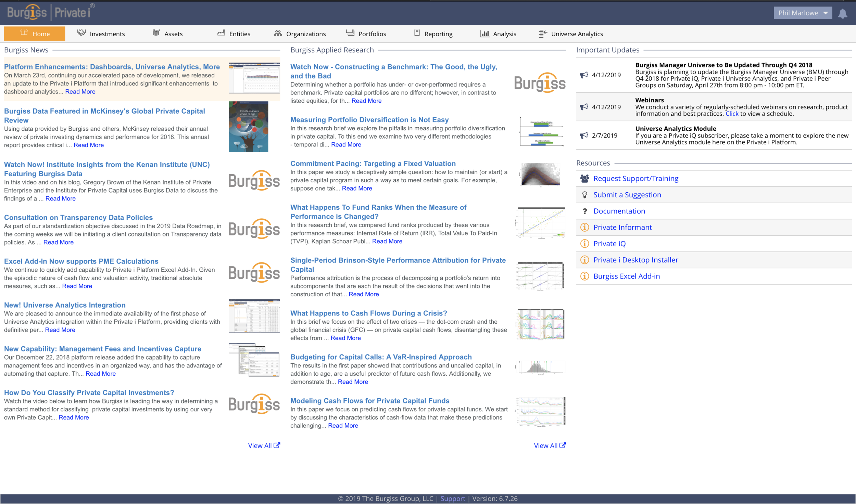Click the lightbulb icon beside Submit a Suggestion
Screen dimensions: 856x504
584,195
